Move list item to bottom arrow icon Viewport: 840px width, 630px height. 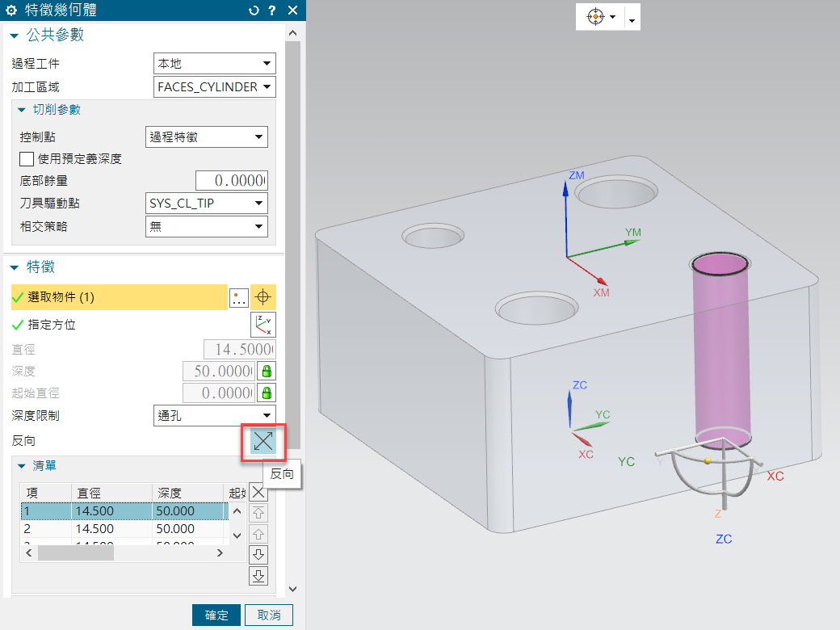click(258, 576)
